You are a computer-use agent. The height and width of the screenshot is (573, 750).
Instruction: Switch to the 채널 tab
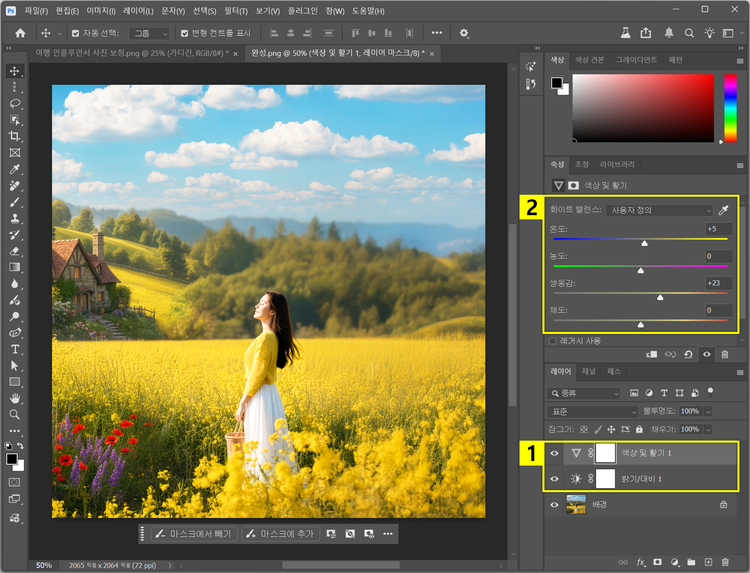(x=589, y=371)
